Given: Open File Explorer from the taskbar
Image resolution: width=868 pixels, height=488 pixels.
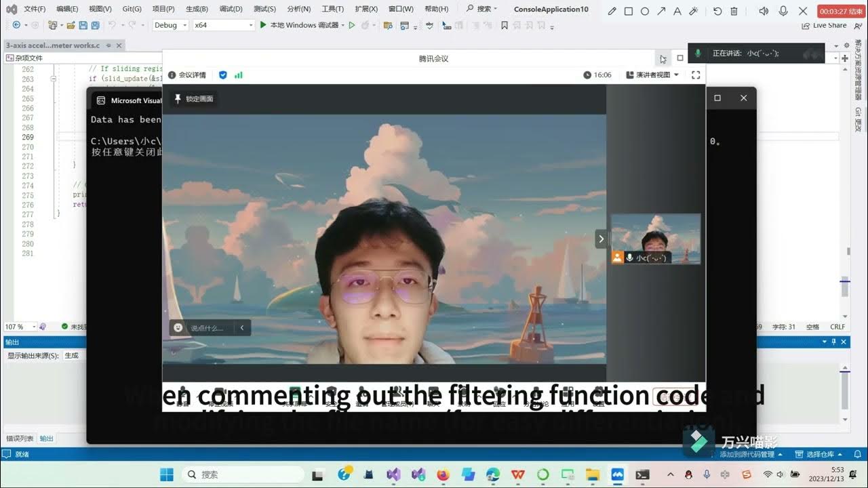Looking at the screenshot, I should 593,474.
